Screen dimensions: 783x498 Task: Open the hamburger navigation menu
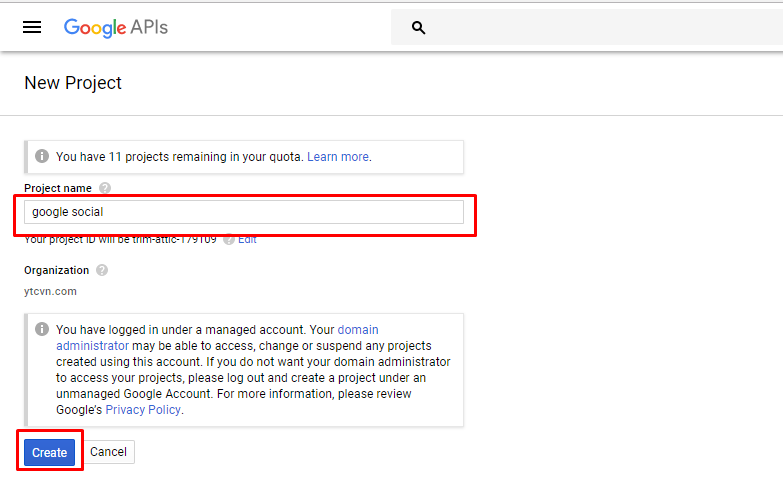[32, 27]
